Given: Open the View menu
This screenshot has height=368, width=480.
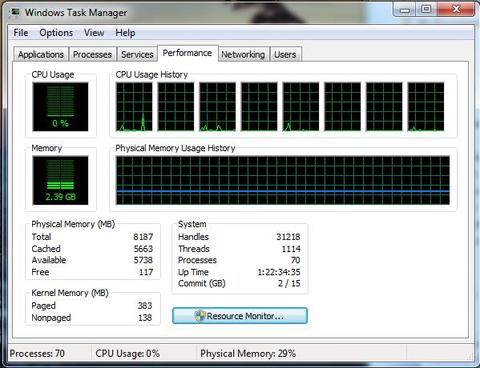Looking at the screenshot, I should click(94, 33).
